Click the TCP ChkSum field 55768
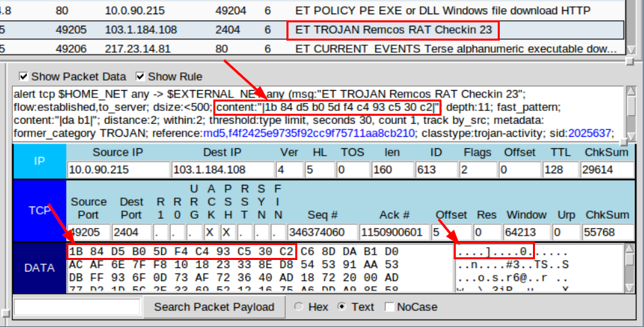644x327 pixels. coord(608,232)
